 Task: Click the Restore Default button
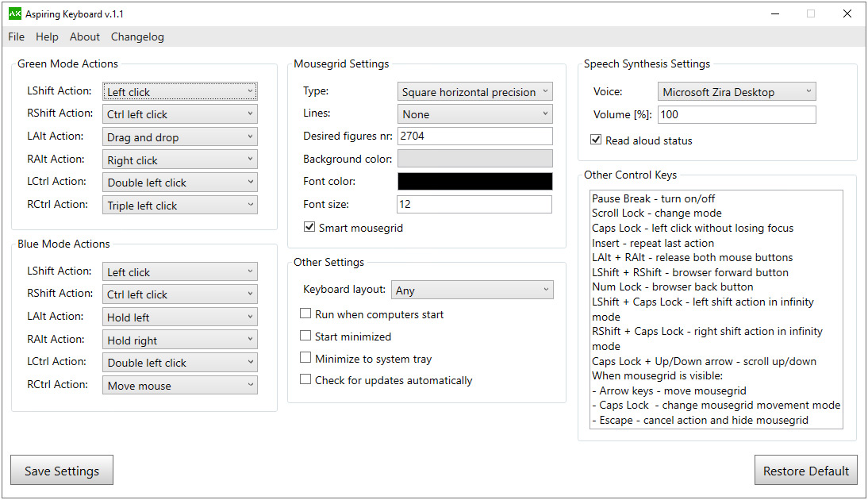(806, 471)
